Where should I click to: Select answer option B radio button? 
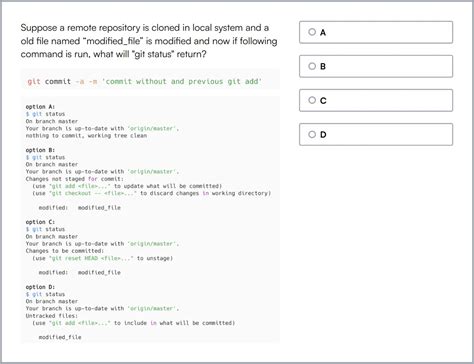point(312,66)
